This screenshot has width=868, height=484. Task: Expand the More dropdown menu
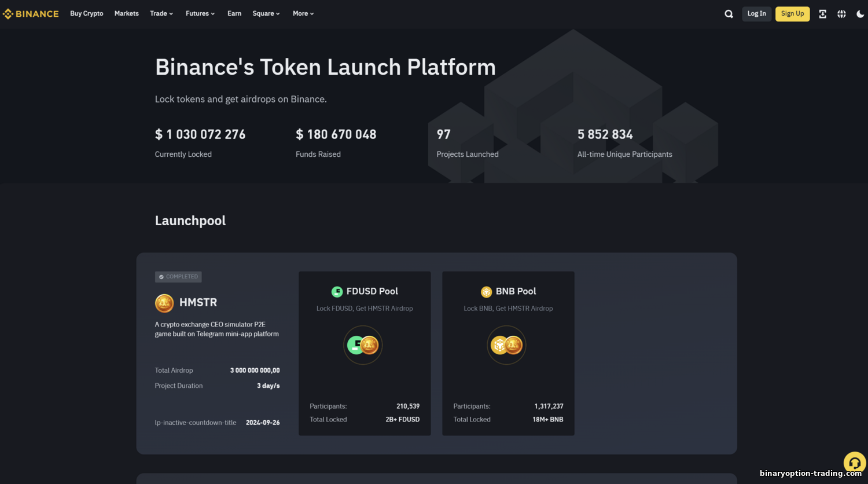pos(303,13)
